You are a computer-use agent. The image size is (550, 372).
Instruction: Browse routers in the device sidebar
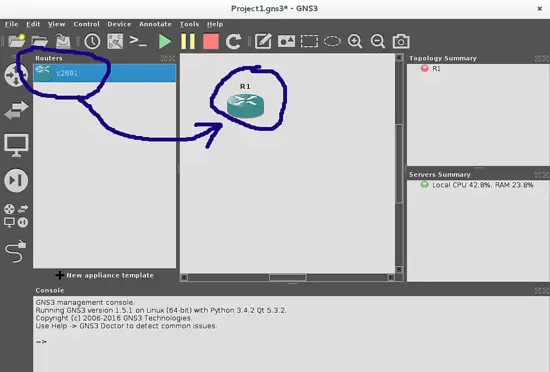coord(16,75)
